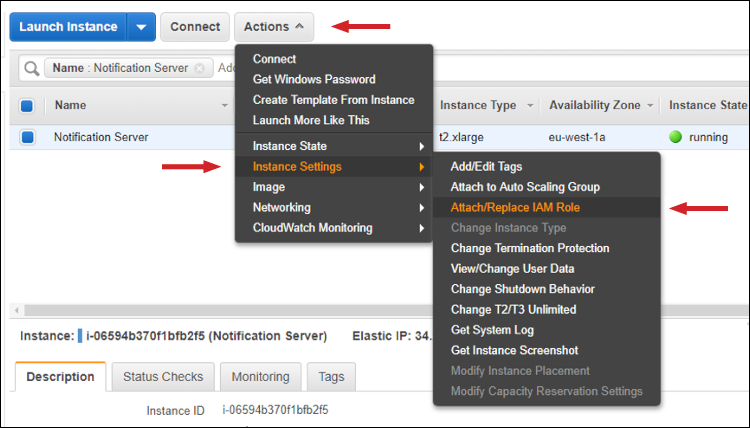Select Attach/Replace IAM Role
Viewport: 750px width, 428px height.
pos(515,207)
